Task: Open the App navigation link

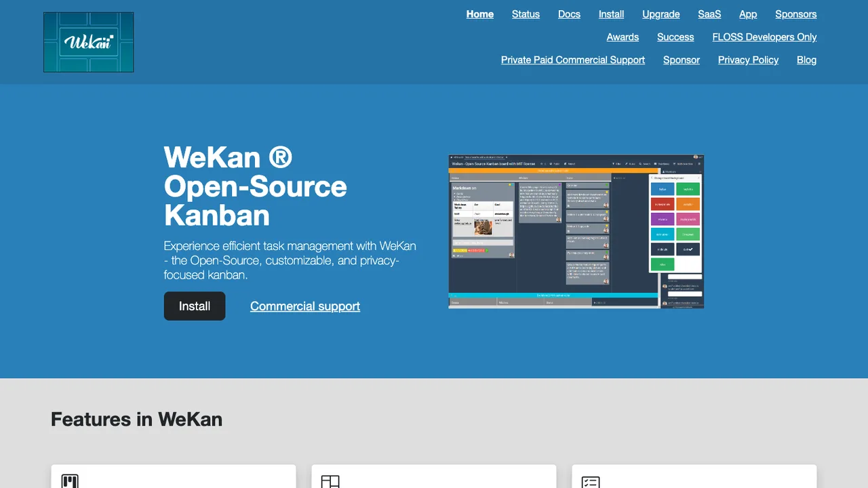Action: click(748, 14)
